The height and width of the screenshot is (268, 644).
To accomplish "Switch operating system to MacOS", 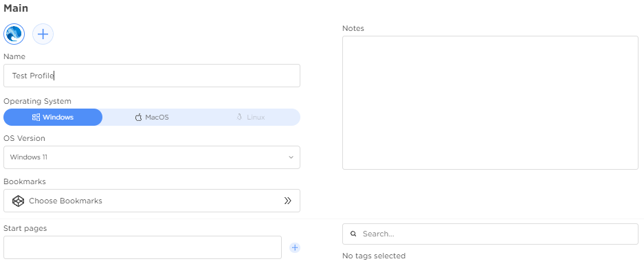I will pos(152,118).
